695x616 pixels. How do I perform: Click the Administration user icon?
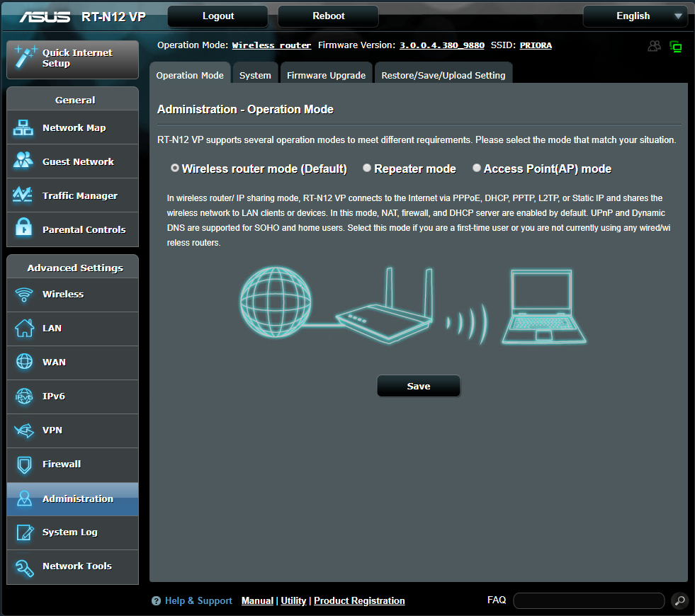coord(24,498)
